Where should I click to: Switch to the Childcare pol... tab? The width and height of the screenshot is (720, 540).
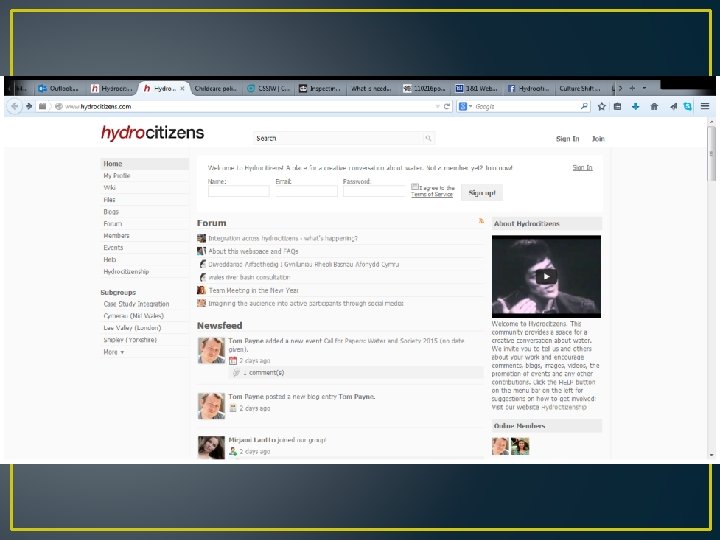coord(215,88)
